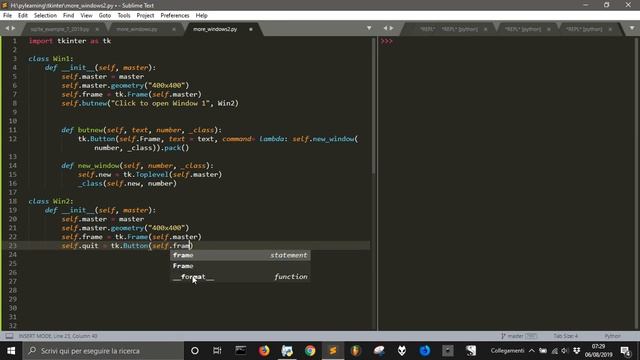
Task: Go to next tab in left editor pane
Action: click(13, 28)
